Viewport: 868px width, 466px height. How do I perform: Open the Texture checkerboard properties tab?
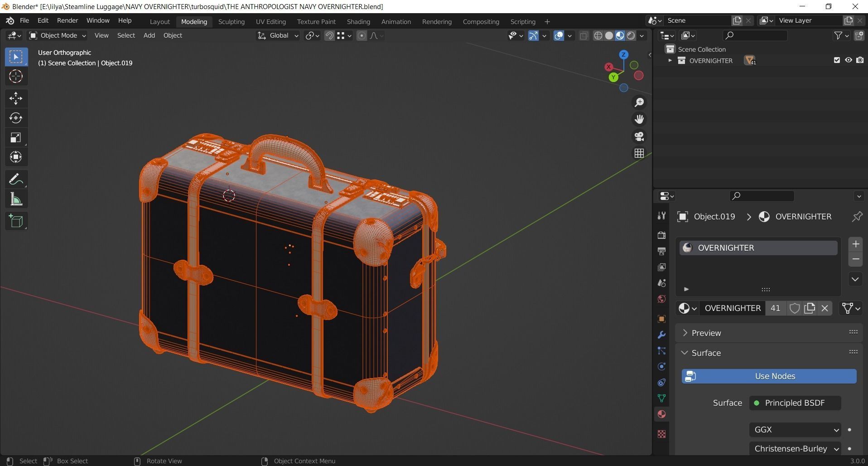(661, 434)
